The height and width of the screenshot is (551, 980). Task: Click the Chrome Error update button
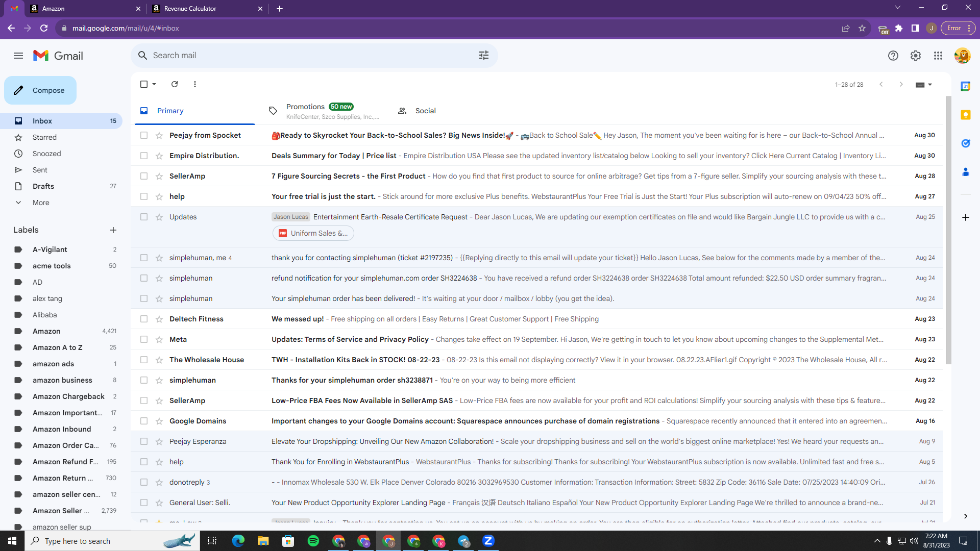(x=958, y=28)
